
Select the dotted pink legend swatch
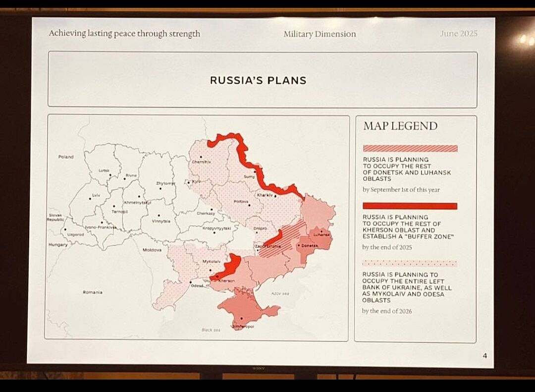(410, 264)
